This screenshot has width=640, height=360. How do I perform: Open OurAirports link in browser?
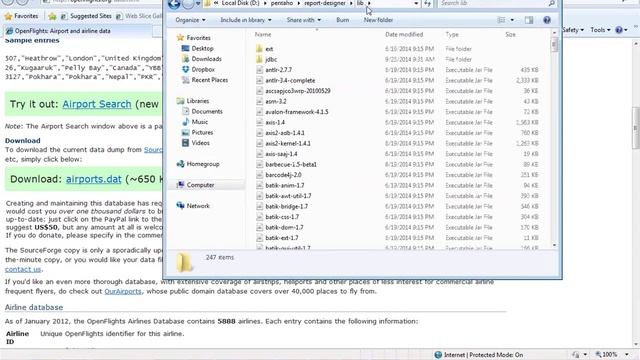tap(123, 291)
